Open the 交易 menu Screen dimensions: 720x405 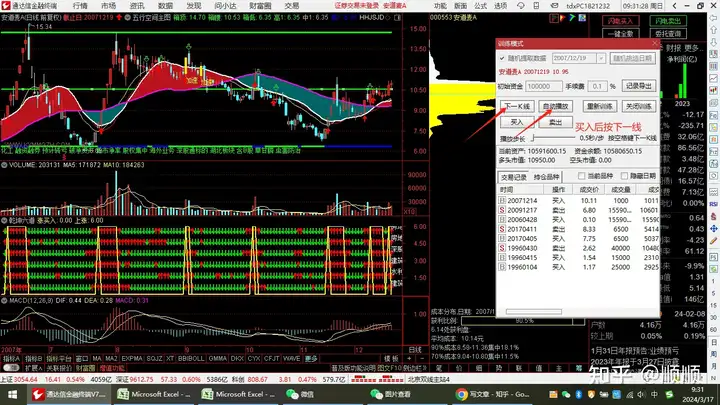click(x=292, y=6)
